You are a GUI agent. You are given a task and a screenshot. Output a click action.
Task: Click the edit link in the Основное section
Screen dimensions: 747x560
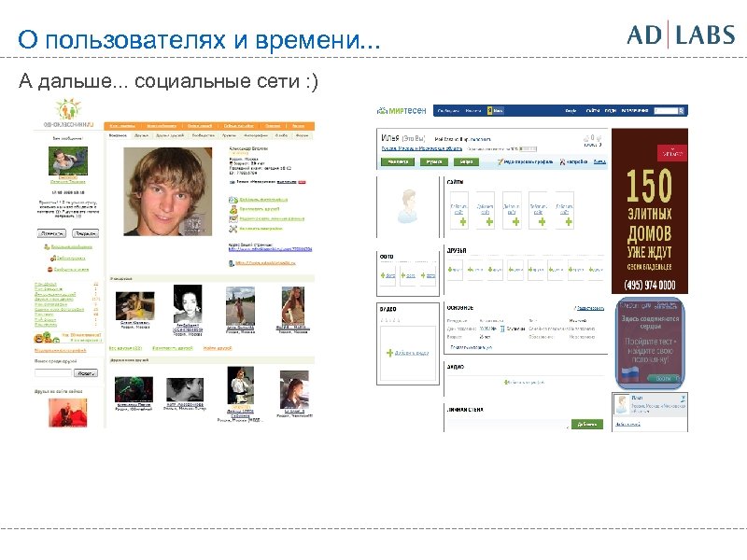point(589,308)
